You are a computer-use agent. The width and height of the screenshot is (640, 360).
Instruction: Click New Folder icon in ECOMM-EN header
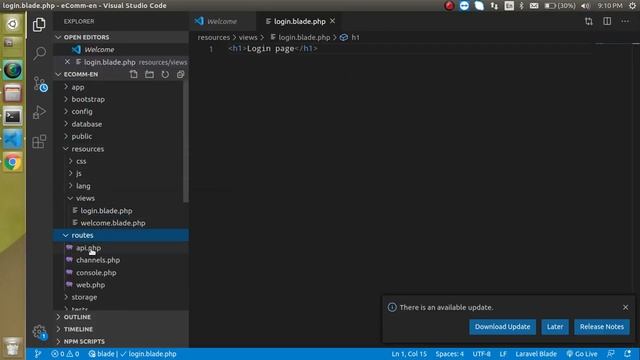pyautogui.click(x=149, y=74)
